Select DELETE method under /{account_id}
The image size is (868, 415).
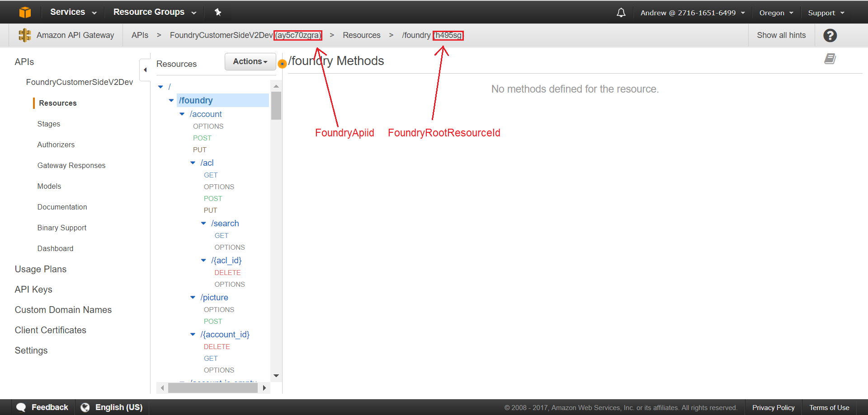click(x=217, y=347)
